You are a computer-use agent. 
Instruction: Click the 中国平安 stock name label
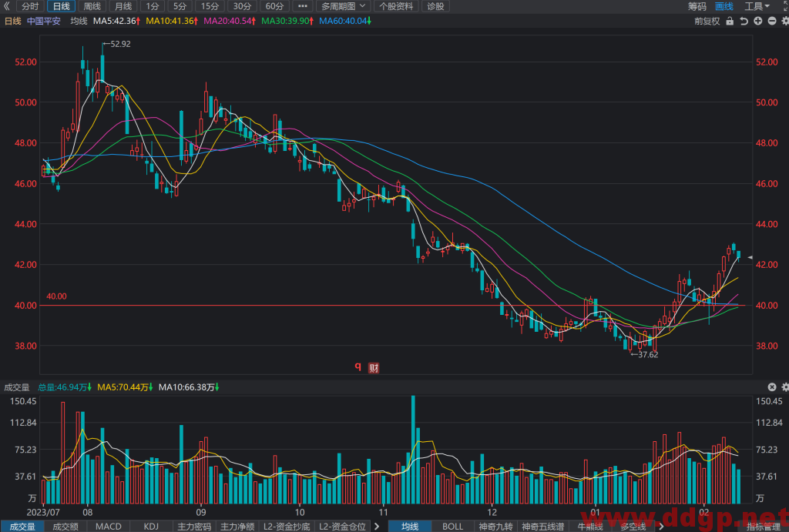pos(44,21)
